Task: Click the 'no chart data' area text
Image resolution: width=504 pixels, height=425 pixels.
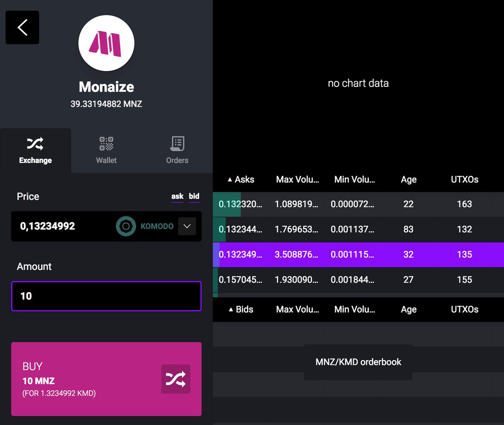Action: [x=358, y=83]
